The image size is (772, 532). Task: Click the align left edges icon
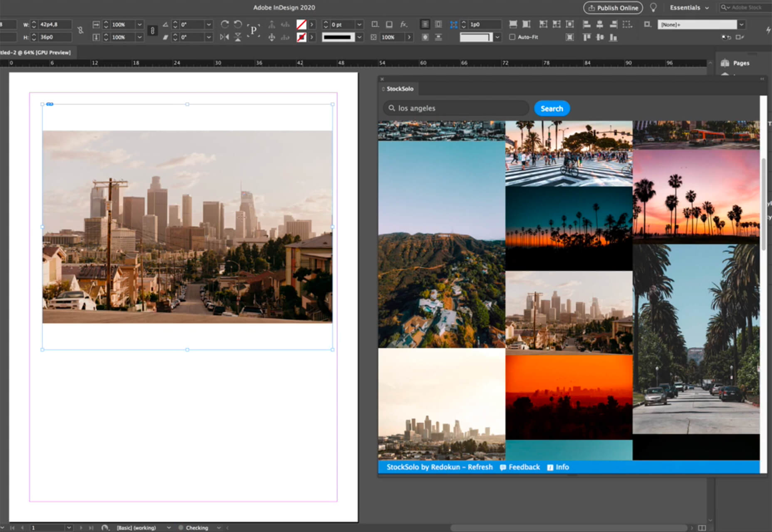[x=586, y=24]
